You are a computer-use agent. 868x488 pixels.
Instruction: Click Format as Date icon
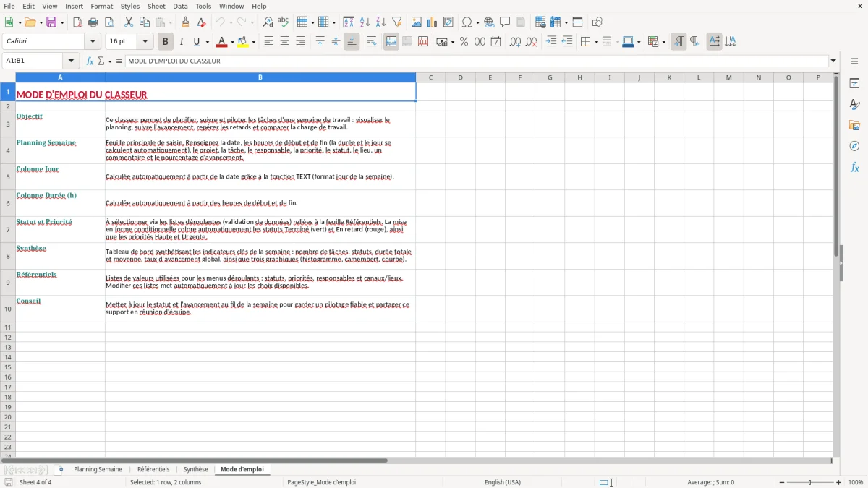(495, 42)
